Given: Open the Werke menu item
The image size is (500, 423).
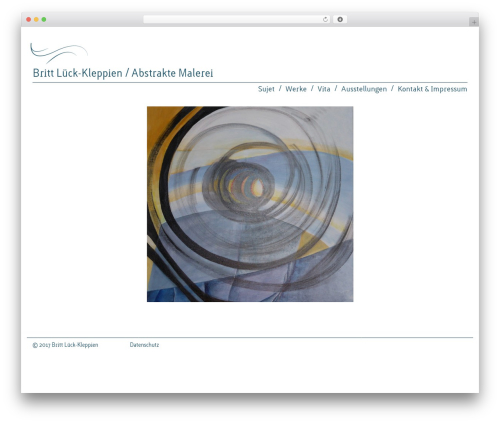Looking at the screenshot, I should [x=296, y=89].
